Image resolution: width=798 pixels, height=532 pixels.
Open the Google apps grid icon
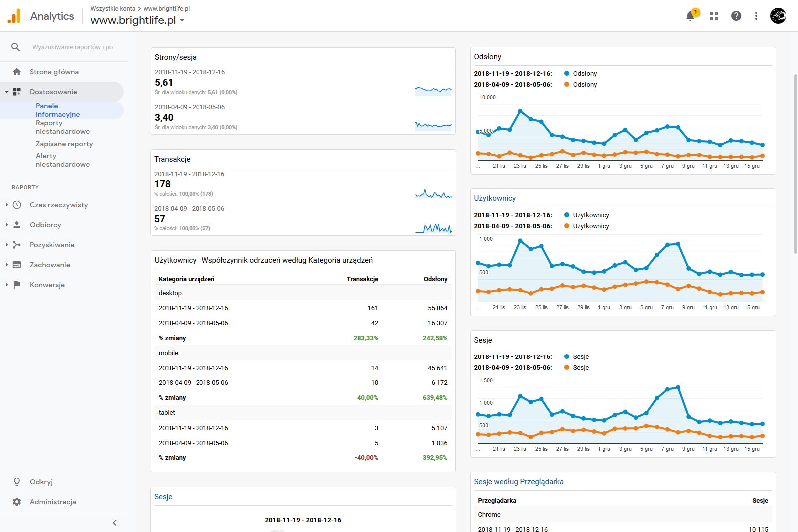pyautogui.click(x=714, y=16)
